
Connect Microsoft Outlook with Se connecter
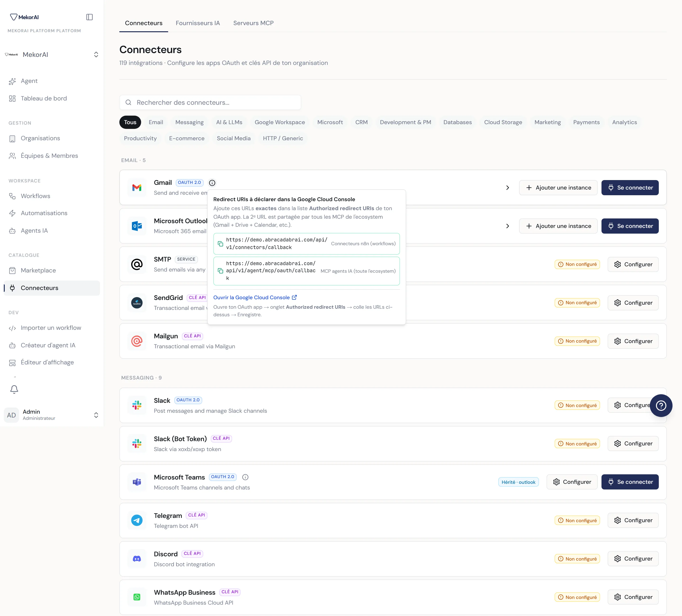tap(630, 226)
